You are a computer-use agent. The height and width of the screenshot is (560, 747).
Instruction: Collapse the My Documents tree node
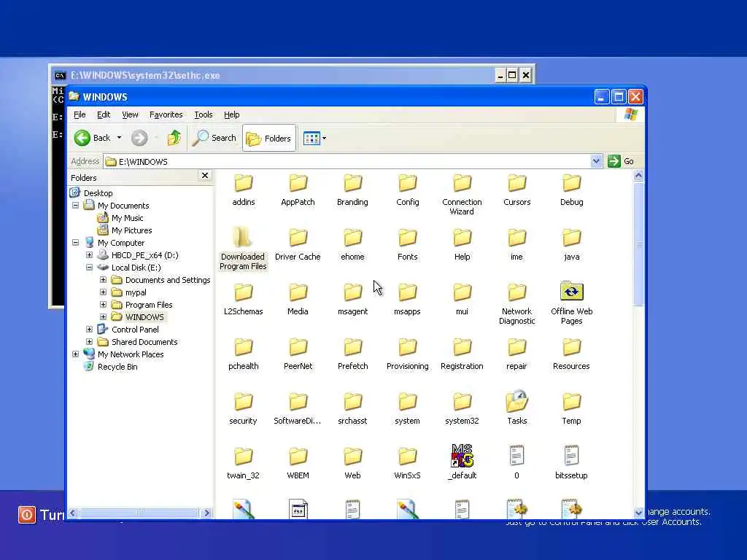tap(75, 205)
